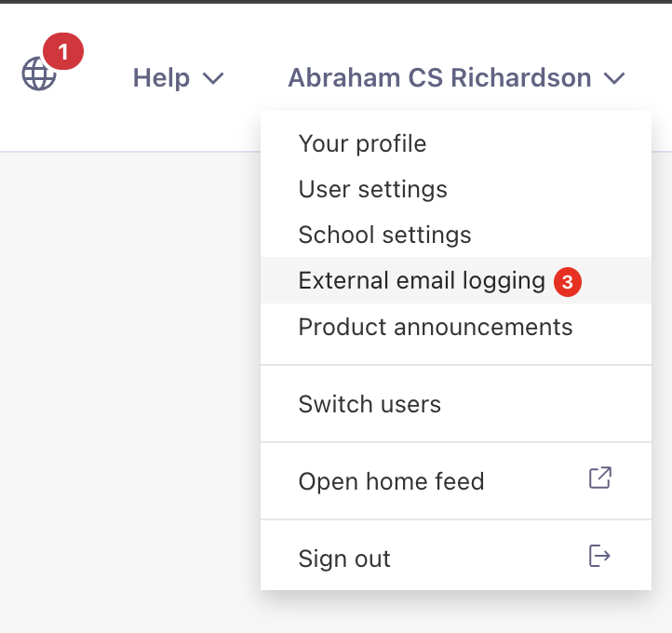The width and height of the screenshot is (672, 633).
Task: Click the sign out arrow icon
Action: coord(599,556)
